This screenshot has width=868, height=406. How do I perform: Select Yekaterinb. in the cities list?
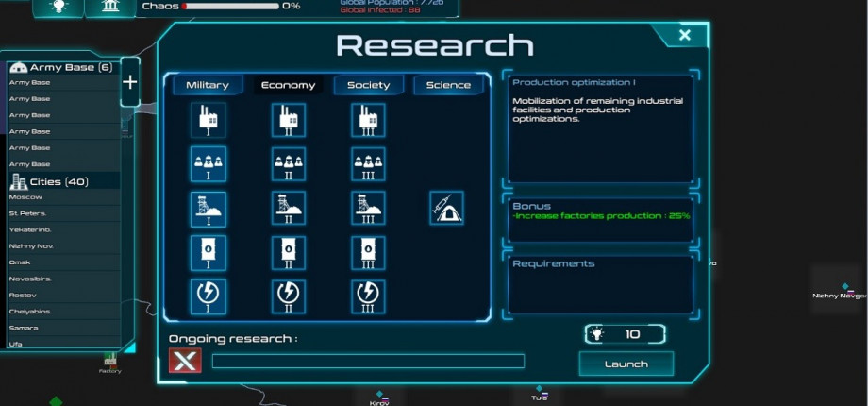point(64,229)
